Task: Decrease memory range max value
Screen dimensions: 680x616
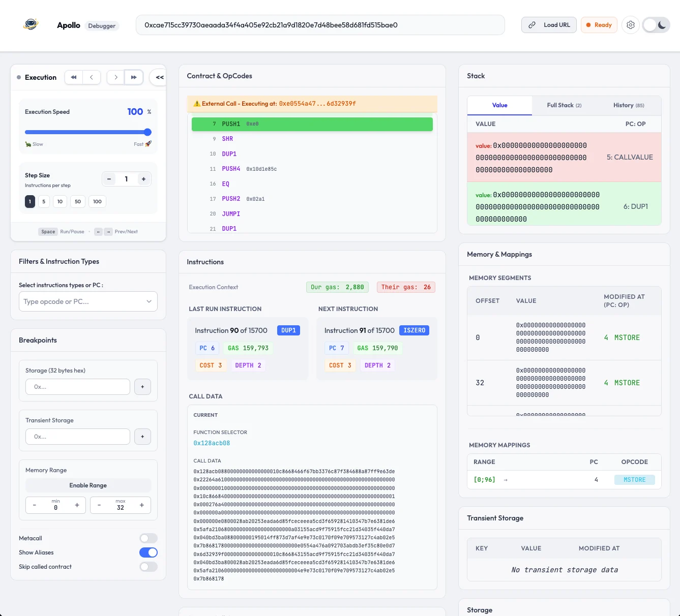Action: pos(99,505)
